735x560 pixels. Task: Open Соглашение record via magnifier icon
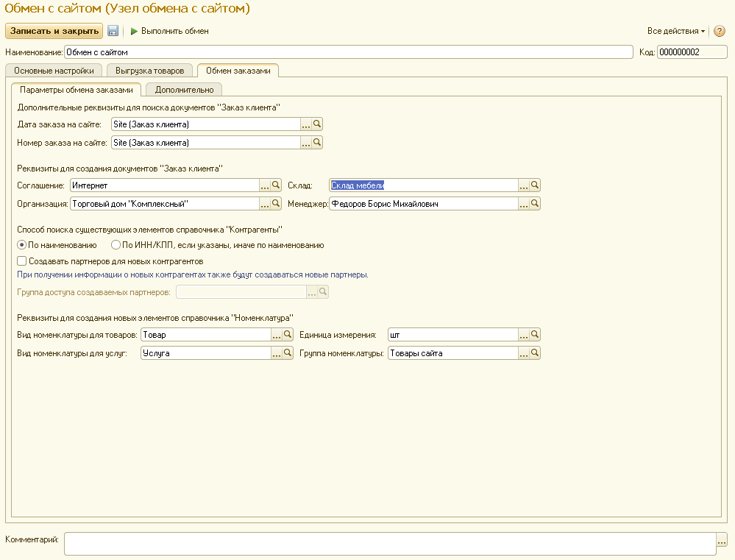tap(277, 185)
